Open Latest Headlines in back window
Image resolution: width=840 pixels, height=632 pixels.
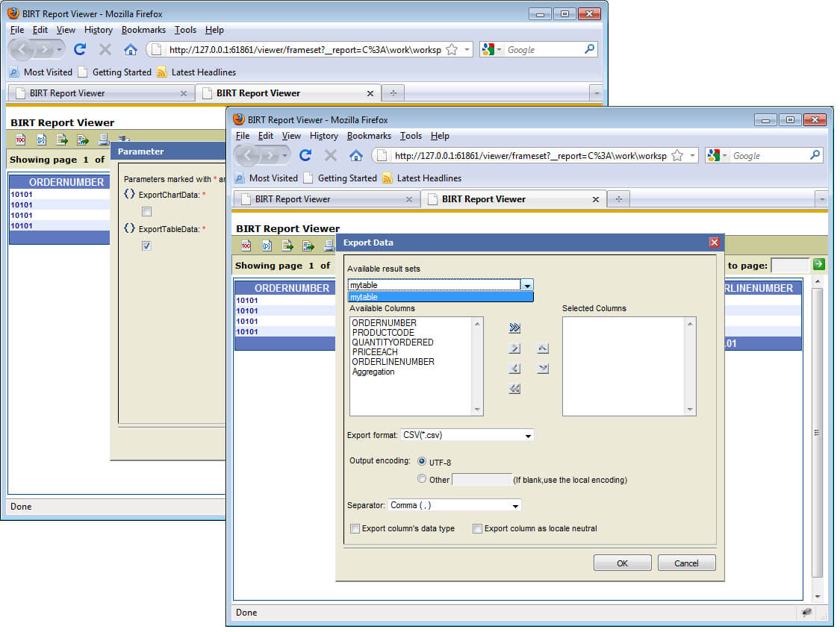[x=196, y=72]
